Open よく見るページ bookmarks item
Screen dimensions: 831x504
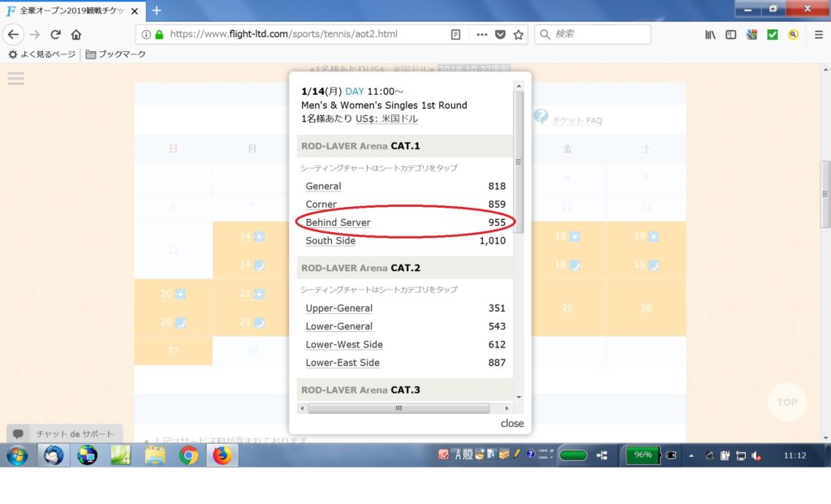[42, 54]
